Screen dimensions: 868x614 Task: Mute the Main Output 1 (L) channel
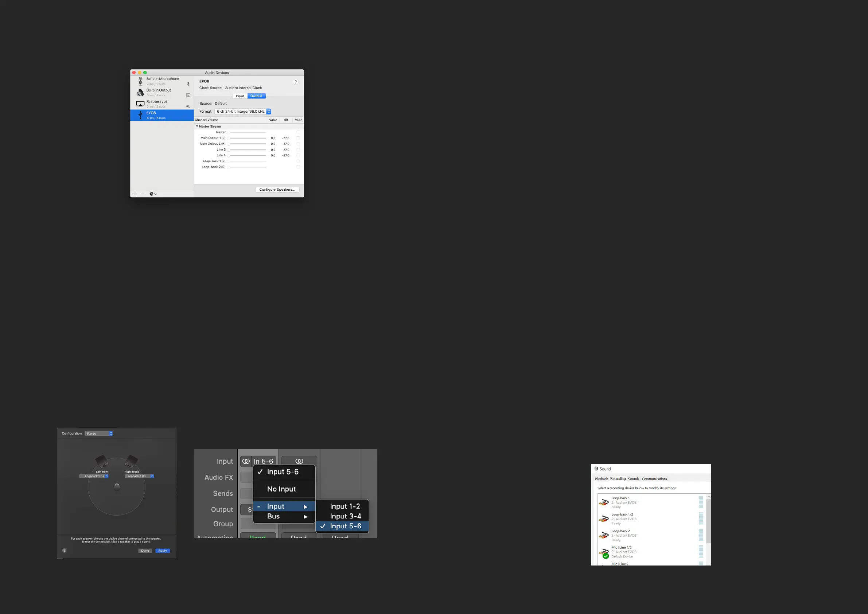(298, 138)
